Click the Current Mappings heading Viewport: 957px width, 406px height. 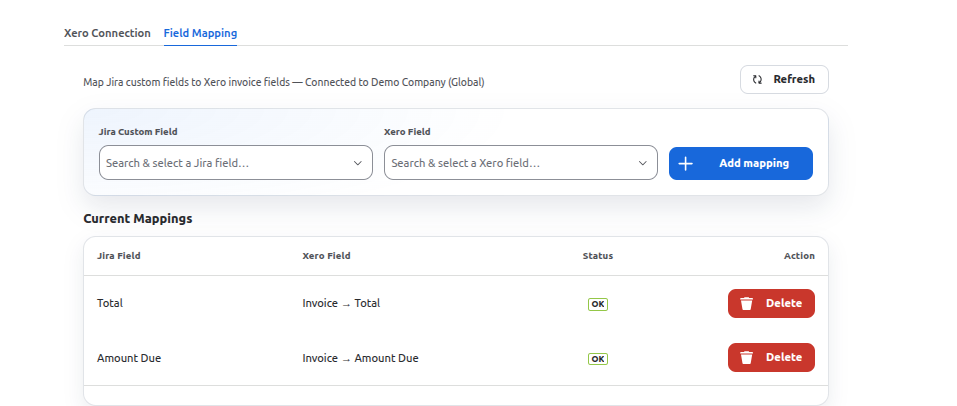point(138,219)
